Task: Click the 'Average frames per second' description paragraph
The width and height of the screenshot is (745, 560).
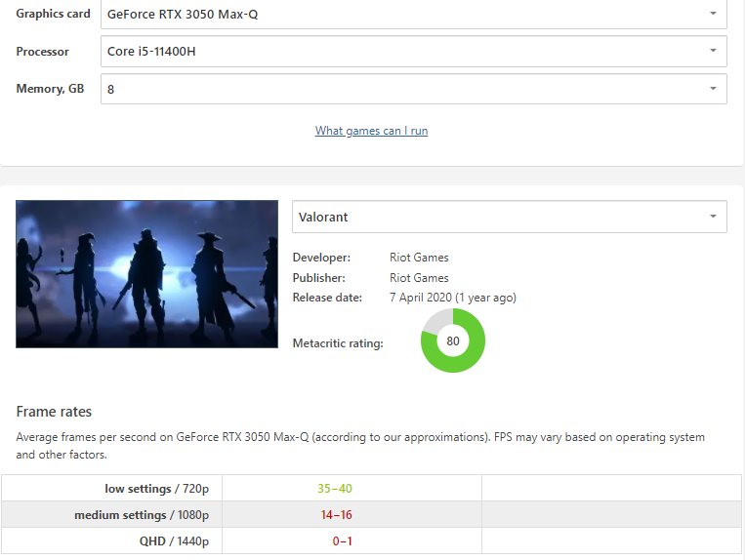Action: click(x=360, y=446)
